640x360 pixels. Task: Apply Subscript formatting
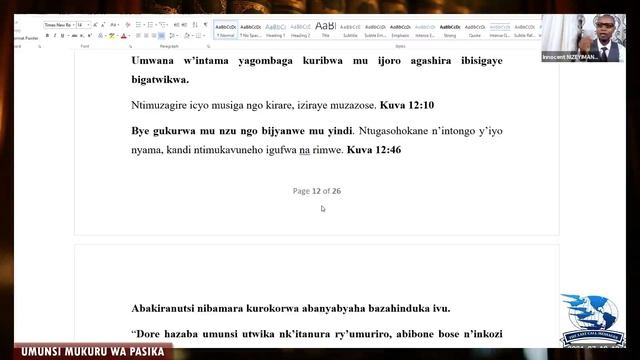click(x=82, y=36)
